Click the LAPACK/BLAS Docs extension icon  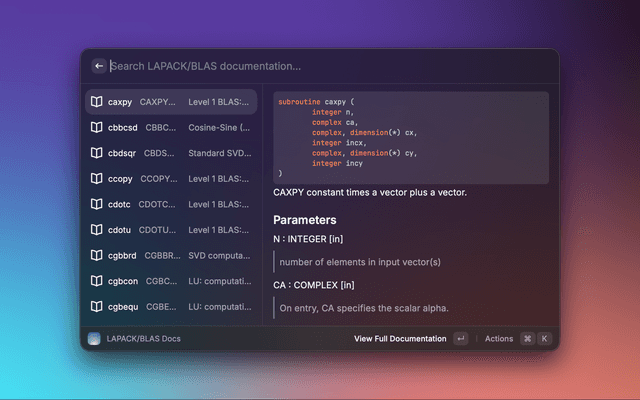point(94,339)
